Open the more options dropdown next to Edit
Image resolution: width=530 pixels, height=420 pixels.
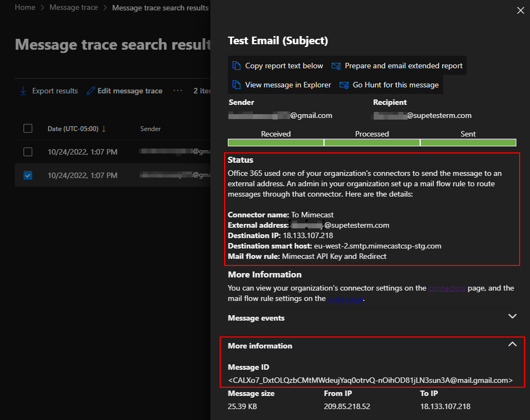[178, 91]
